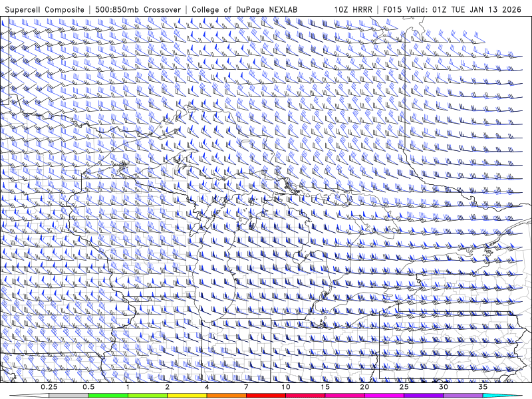This screenshot has width=532, height=399.
Task: Select the yellow segment between 2 and 4
Action: pos(187,396)
